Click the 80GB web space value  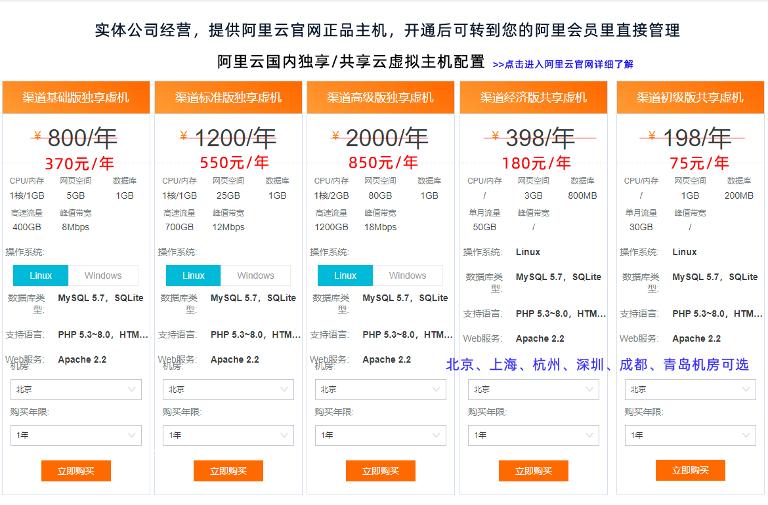point(380,195)
